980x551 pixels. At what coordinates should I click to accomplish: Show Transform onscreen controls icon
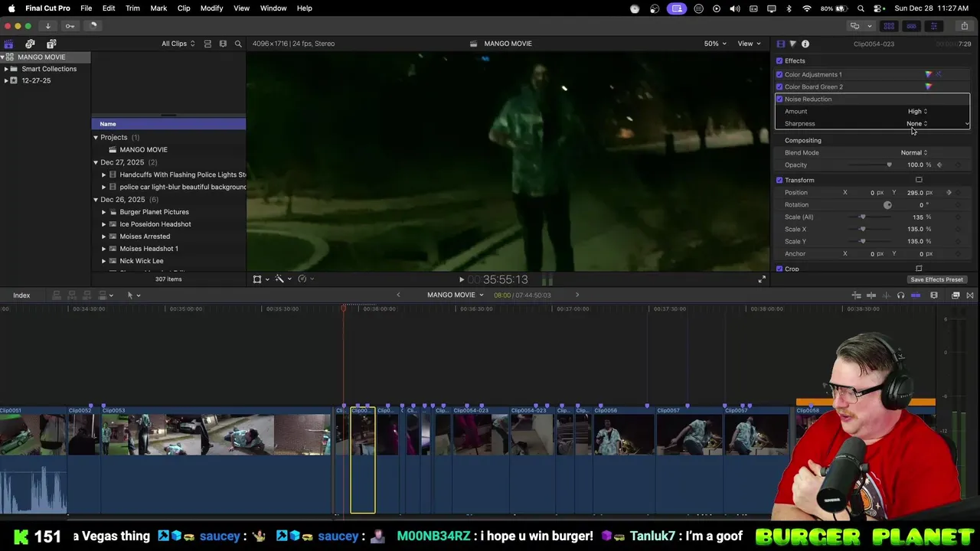coord(919,180)
